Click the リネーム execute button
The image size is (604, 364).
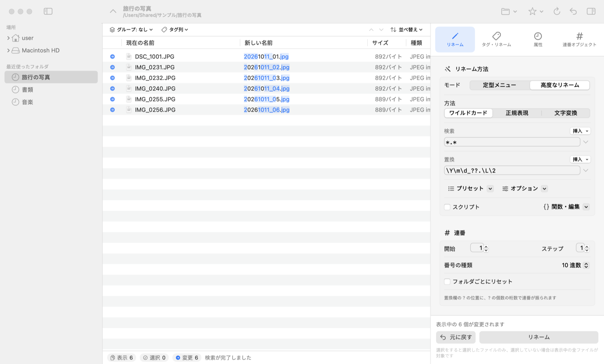pyautogui.click(x=539, y=337)
